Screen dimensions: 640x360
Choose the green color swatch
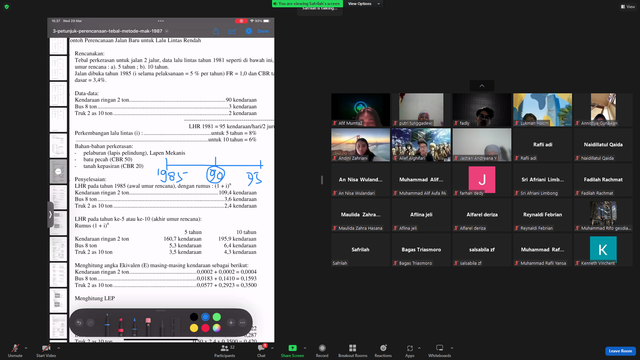217,317
